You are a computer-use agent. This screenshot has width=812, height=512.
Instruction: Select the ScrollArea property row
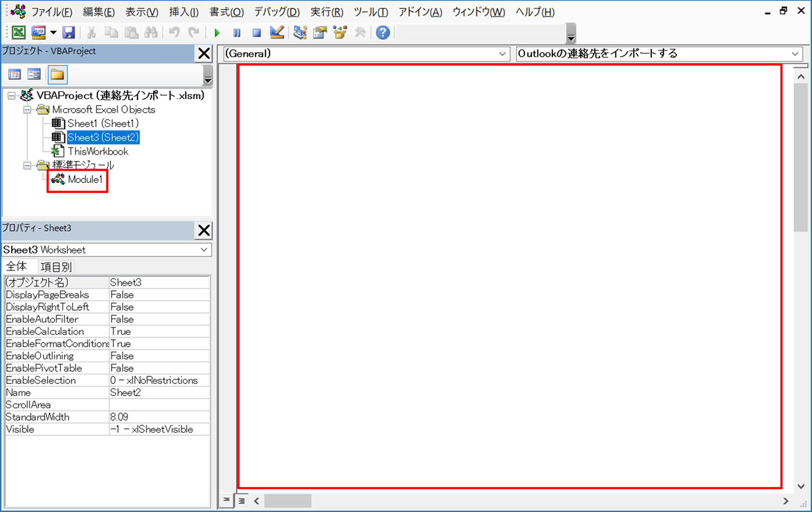[x=107, y=405]
